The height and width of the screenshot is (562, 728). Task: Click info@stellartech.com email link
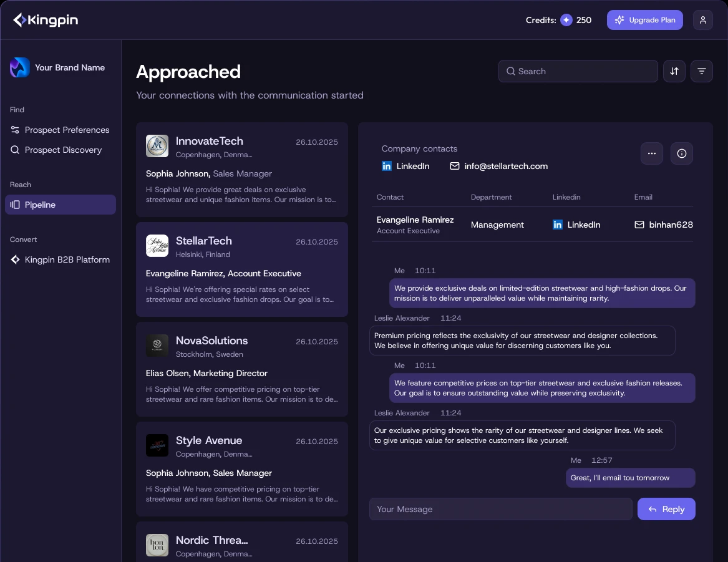click(498, 166)
